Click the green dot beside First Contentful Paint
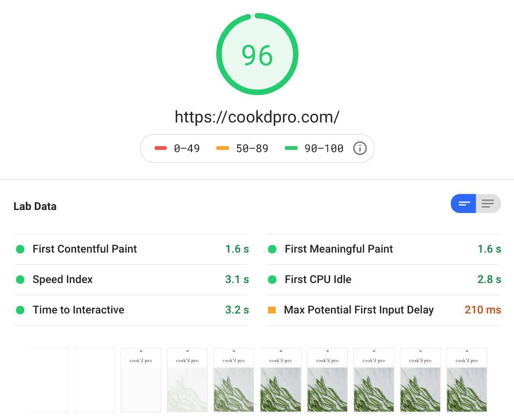Image resolution: width=514 pixels, height=420 pixels. [20, 249]
